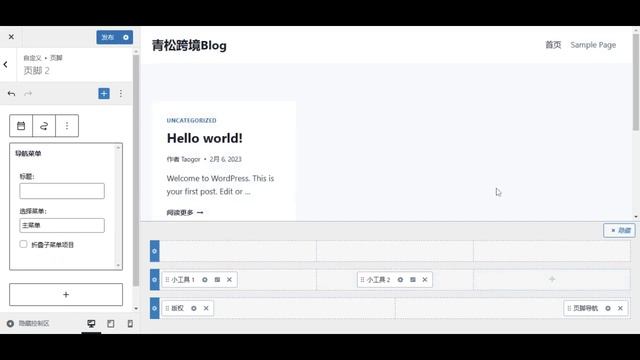Remove 页脚导航 with its X
Image resolution: width=640 pixels, height=360 pixels.
[620, 308]
